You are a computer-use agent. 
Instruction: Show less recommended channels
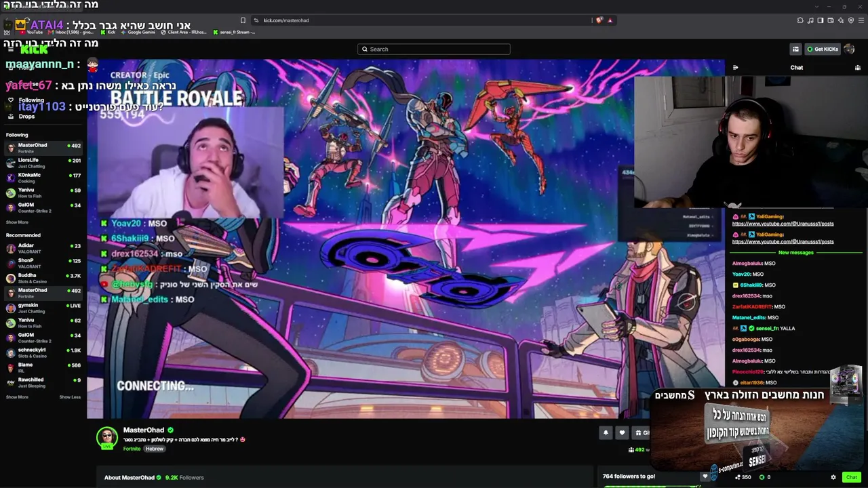[70, 397]
